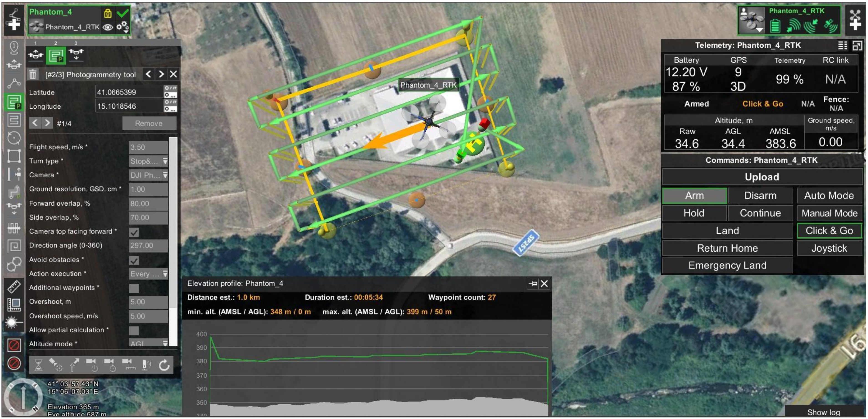Open Action execution dropdown
Screen dimensions: 868x419
click(149, 274)
